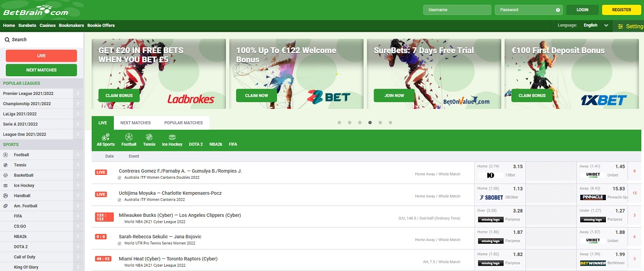644x271 pixels.
Task: Click the yellow REGISTER button
Action: (x=621, y=10)
